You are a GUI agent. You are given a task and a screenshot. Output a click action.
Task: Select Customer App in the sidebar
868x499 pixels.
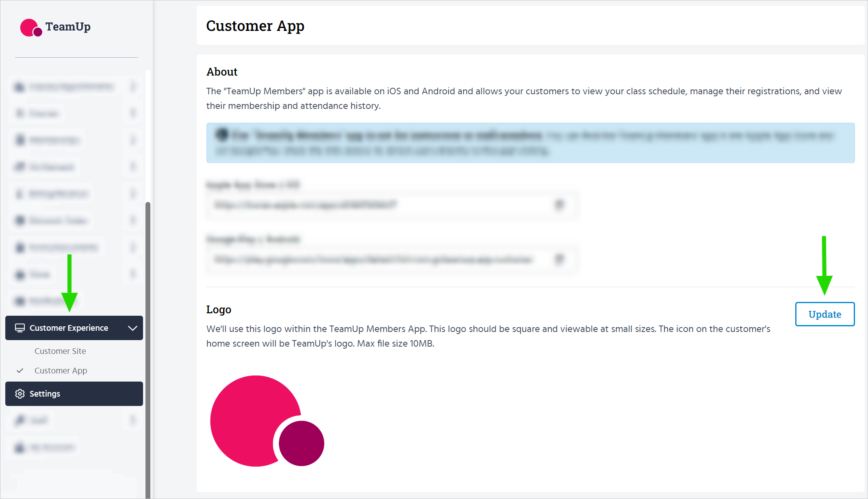61,371
